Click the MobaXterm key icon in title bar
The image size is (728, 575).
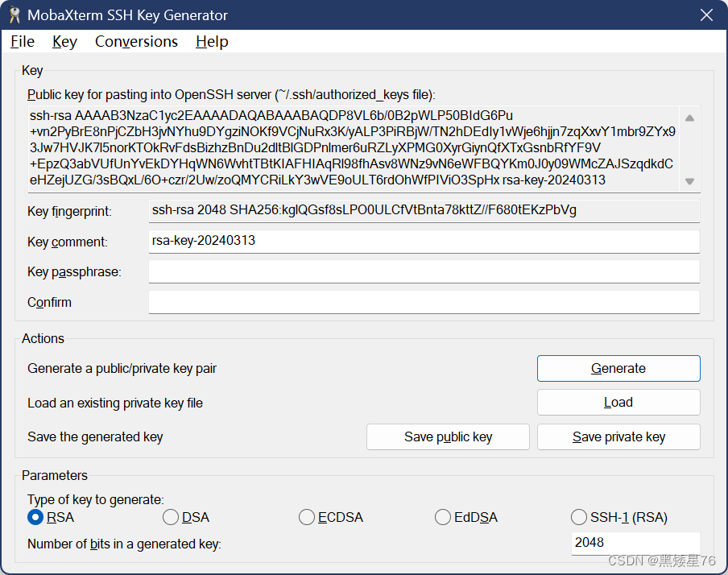tap(14, 15)
